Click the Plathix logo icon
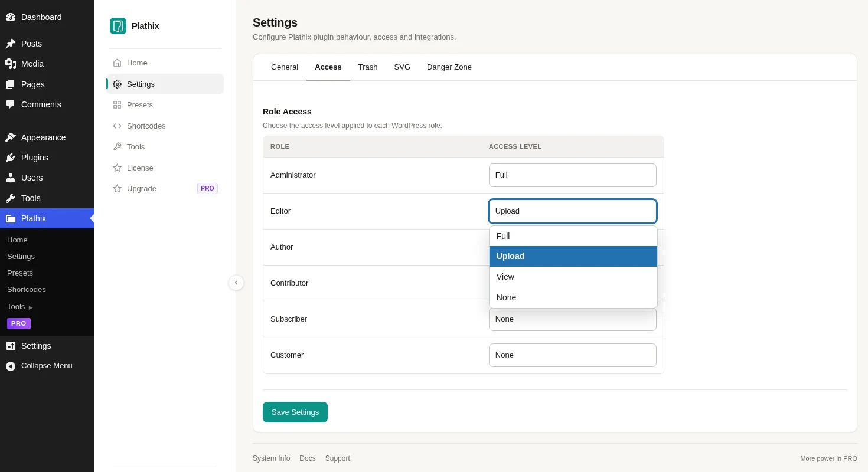 (118, 26)
